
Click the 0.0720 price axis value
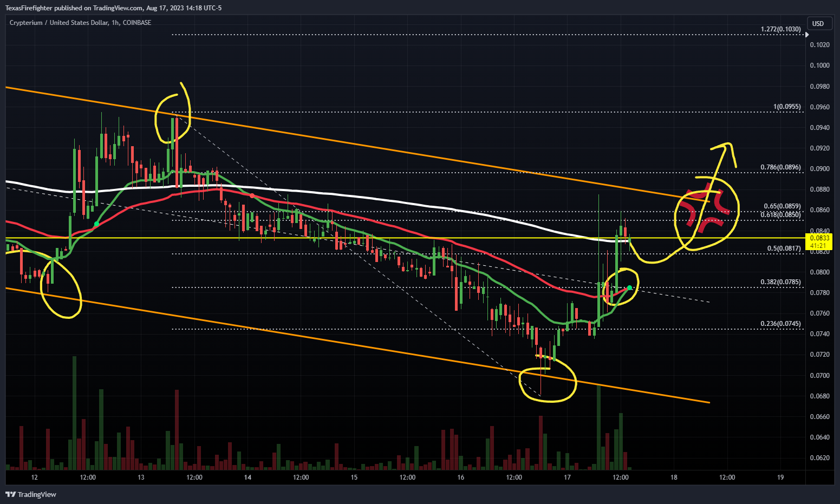(x=819, y=354)
